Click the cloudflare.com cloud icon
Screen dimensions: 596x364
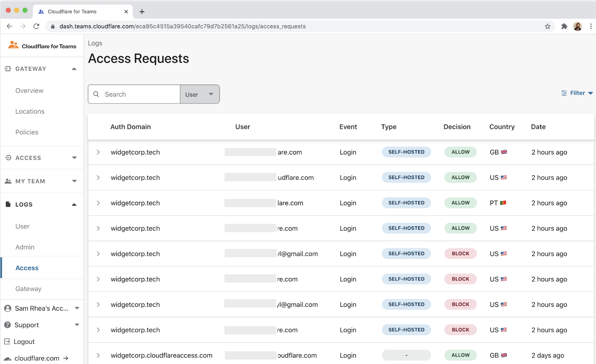(7, 359)
